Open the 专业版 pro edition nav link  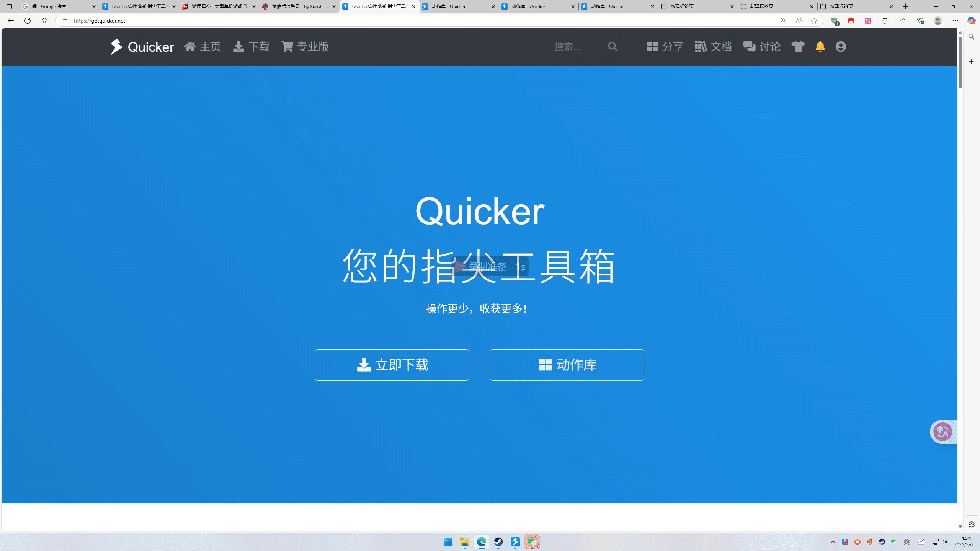pyautogui.click(x=305, y=47)
